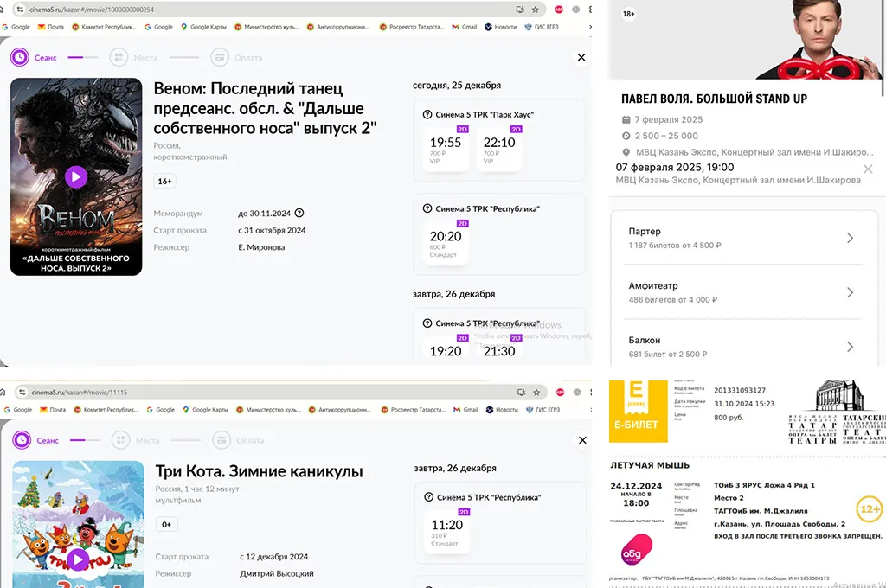Click the ЛЕТУЧАЯ МЫШЬ title on the ticket
Screen dimensions: 886x588
(x=650, y=465)
